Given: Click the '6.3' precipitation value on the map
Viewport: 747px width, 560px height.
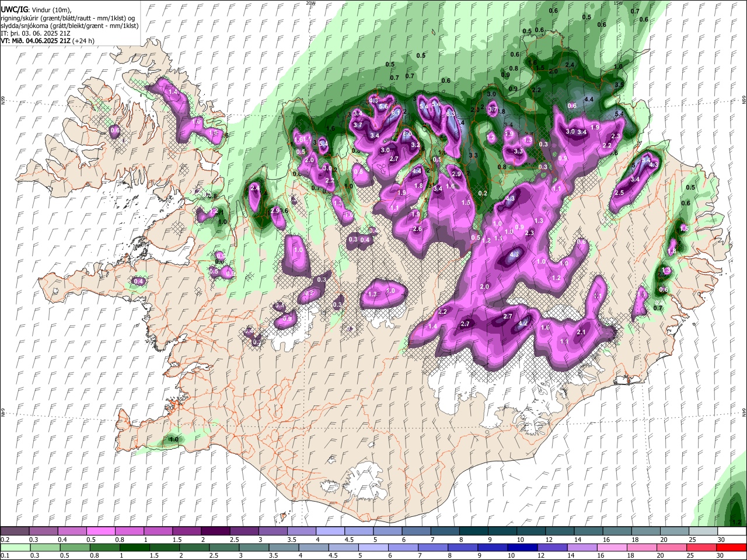Looking at the screenshot, I should click(x=451, y=114).
